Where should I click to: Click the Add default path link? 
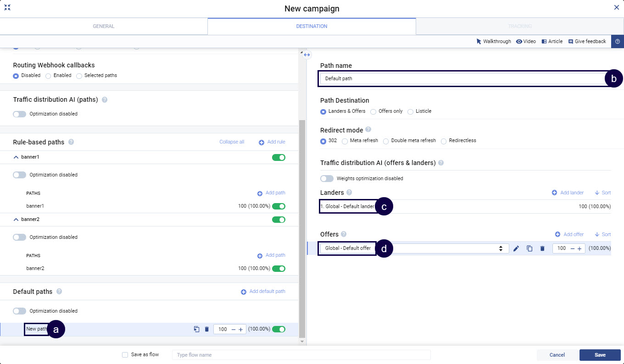263,292
